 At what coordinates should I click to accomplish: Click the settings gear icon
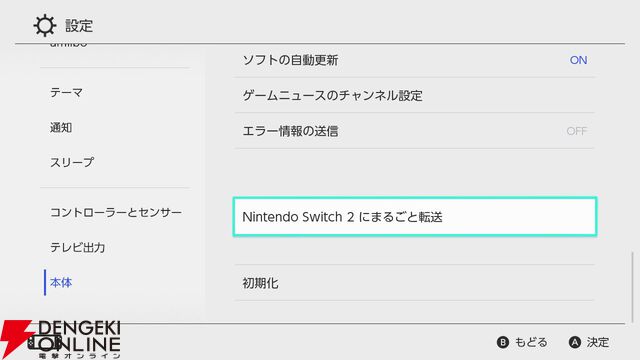coord(44,26)
